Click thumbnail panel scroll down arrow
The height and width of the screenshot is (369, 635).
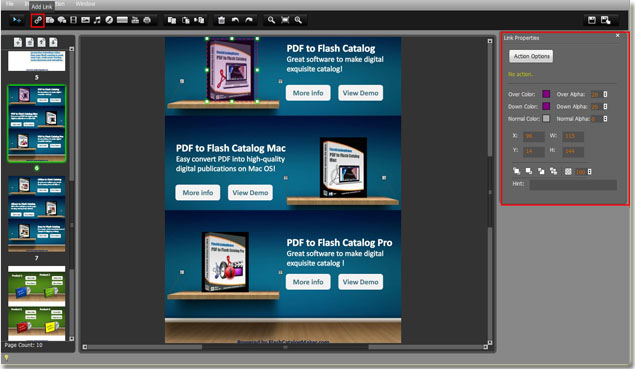click(72, 339)
